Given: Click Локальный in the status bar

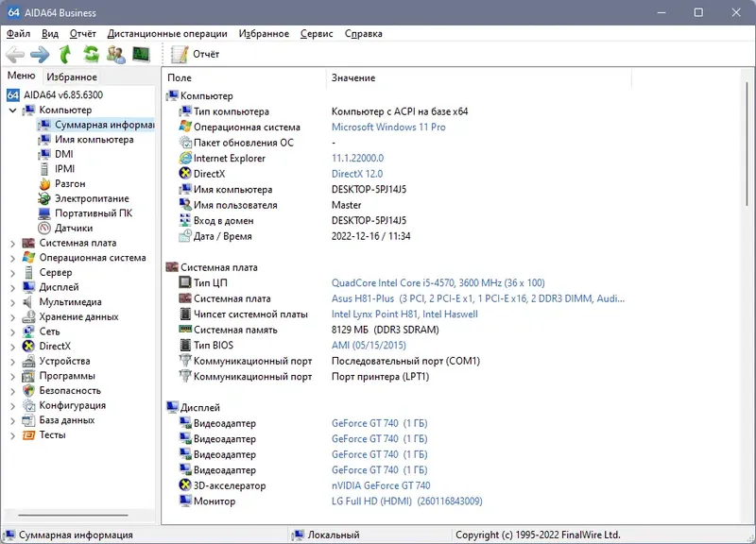Looking at the screenshot, I should [334, 534].
